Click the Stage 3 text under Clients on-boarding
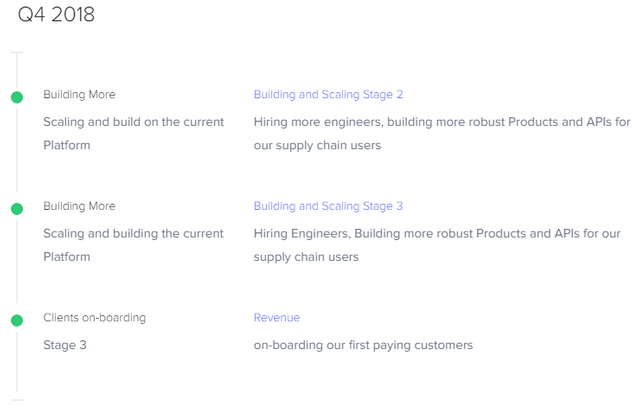Viewport: 640px width, 409px height. pyautogui.click(x=65, y=345)
